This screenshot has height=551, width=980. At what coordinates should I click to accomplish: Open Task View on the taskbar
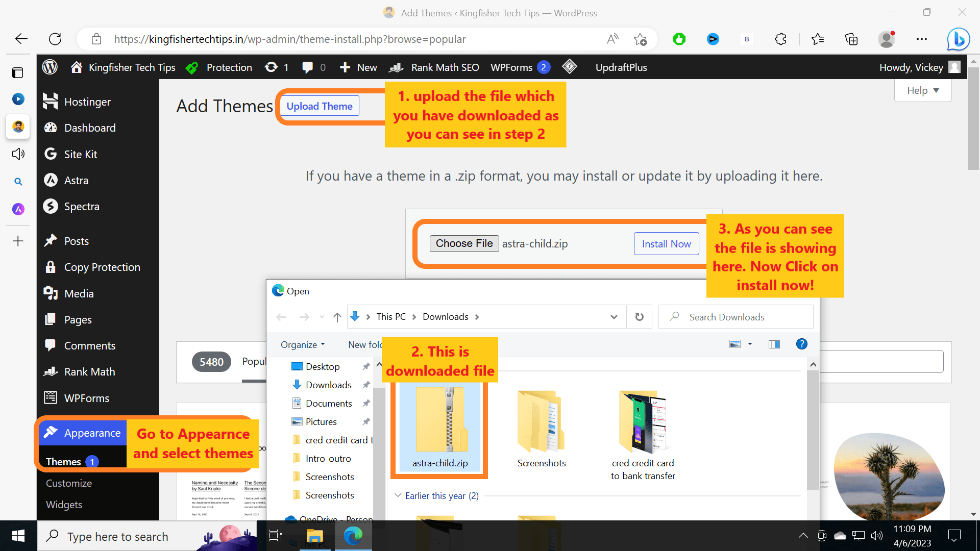coord(276,536)
